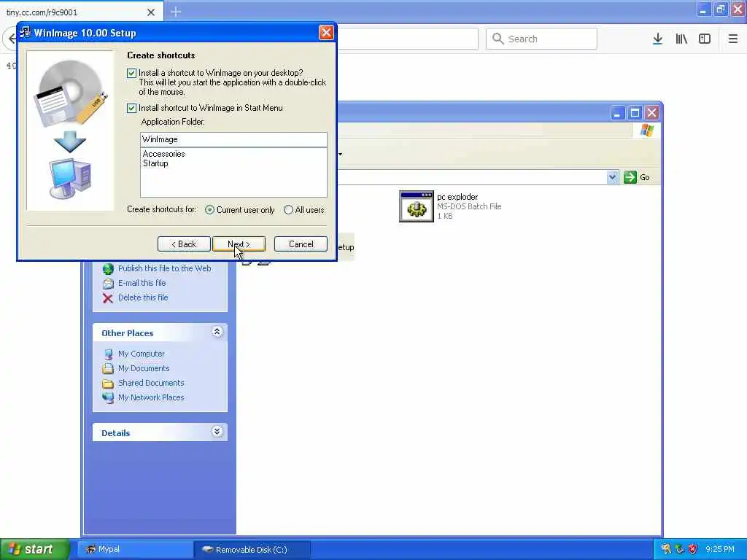The image size is (747, 560).
Task: Close the tiny.cc browser tab
Action: point(150,12)
